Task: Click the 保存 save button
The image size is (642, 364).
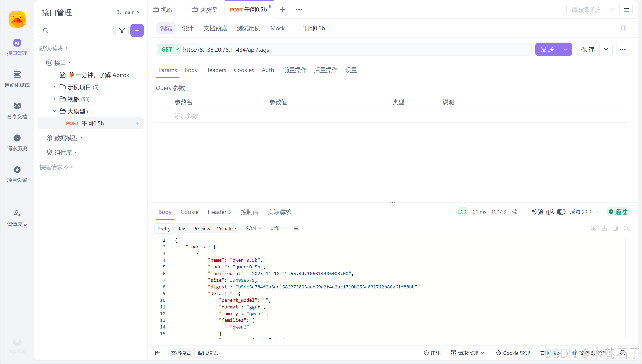Action: [588, 49]
